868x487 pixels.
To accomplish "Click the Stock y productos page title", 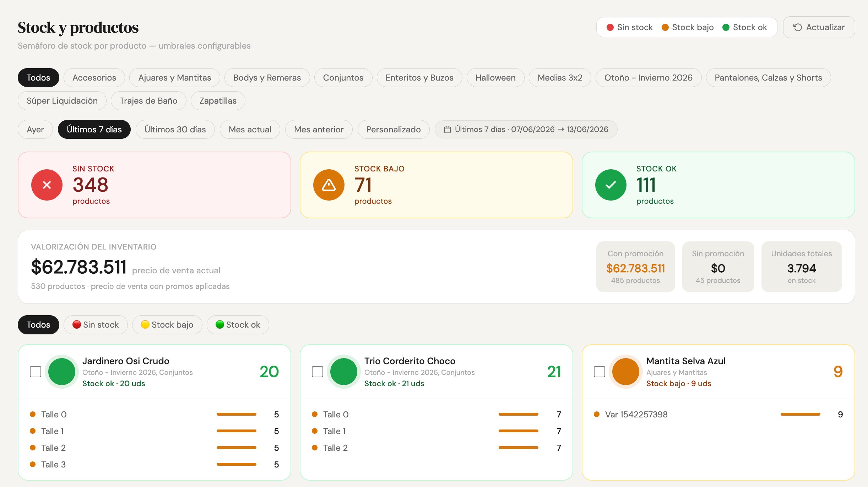I will pyautogui.click(x=78, y=28).
